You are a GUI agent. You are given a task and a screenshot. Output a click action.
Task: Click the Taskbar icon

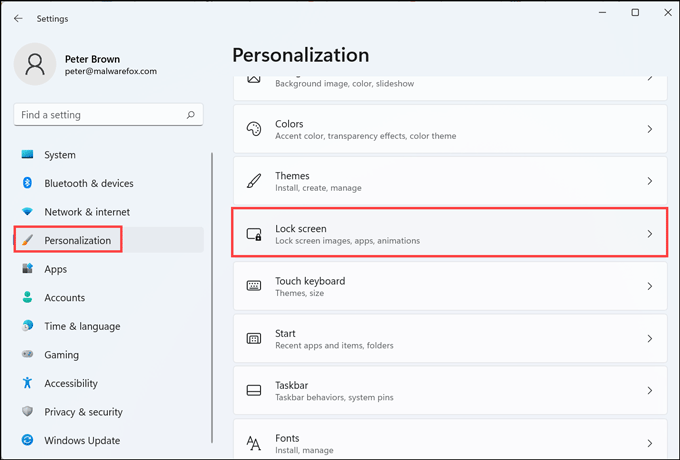(x=254, y=391)
